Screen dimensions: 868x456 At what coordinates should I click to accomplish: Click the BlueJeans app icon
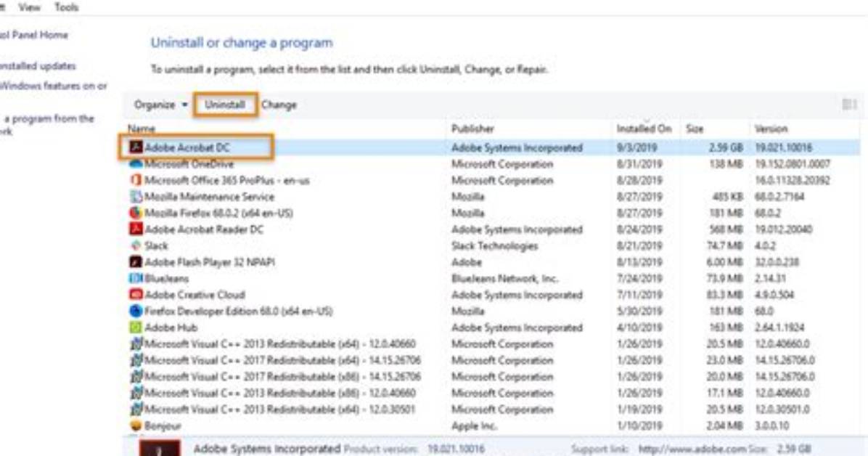[x=136, y=278]
